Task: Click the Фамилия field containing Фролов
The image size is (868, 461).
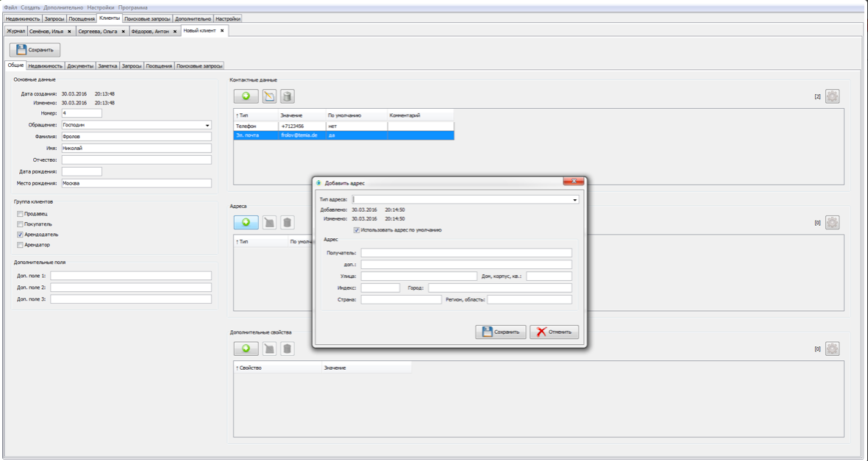Action: pos(136,137)
